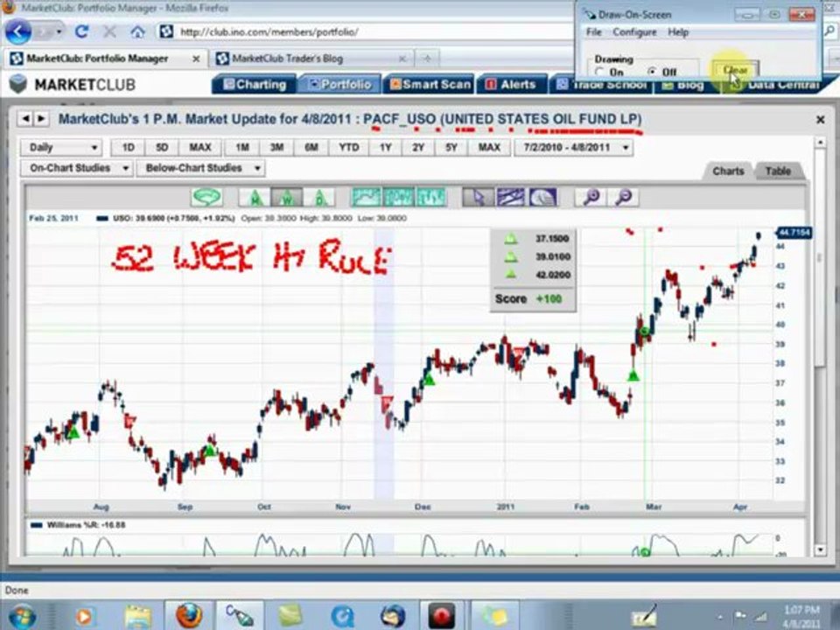The width and height of the screenshot is (840, 630).
Task: Close the chart panel with X
Action: point(820,120)
